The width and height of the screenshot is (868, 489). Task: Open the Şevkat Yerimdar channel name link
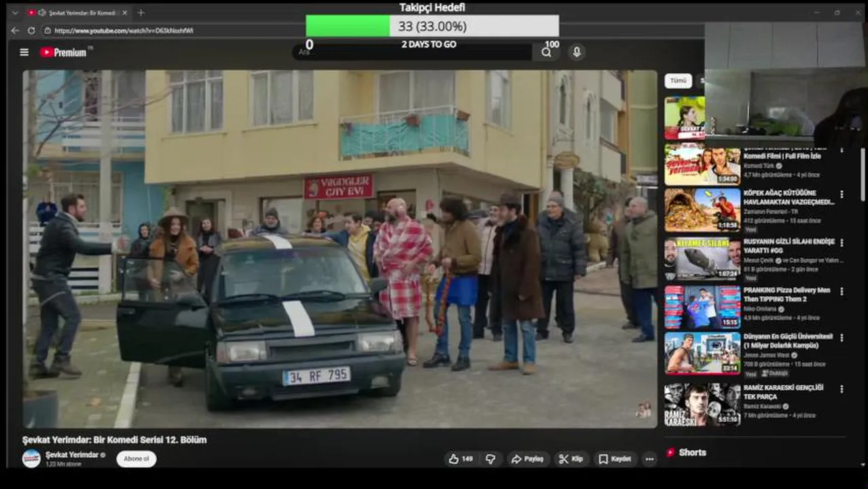coord(71,455)
